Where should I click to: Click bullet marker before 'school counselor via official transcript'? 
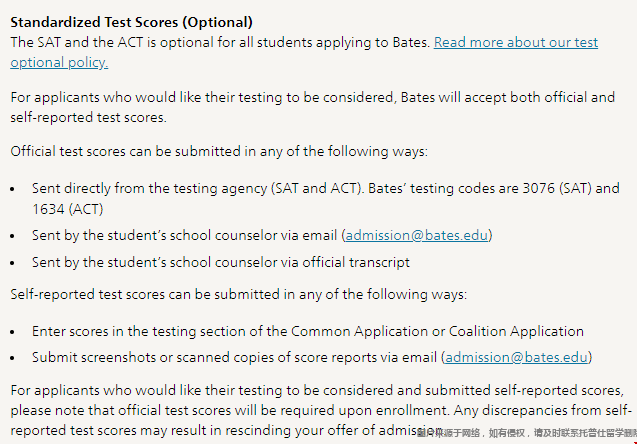pos(12,263)
